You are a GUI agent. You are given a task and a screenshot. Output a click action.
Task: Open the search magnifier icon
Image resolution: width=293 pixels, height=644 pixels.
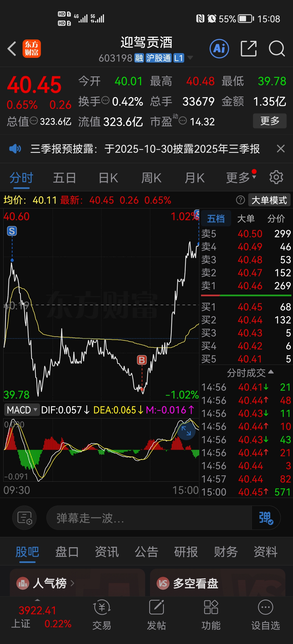(277, 49)
